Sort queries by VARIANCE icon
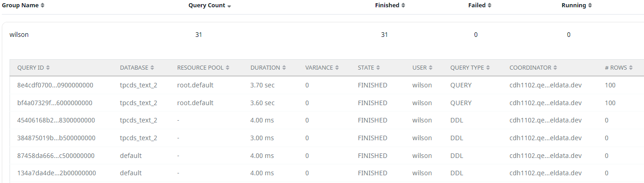644x183 pixels. pyautogui.click(x=337, y=67)
